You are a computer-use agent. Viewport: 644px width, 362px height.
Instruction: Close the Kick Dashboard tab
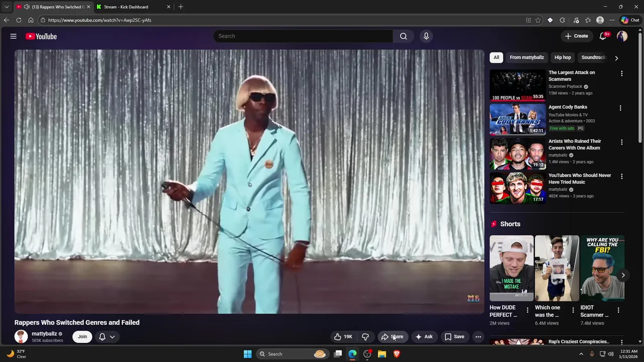169,7
